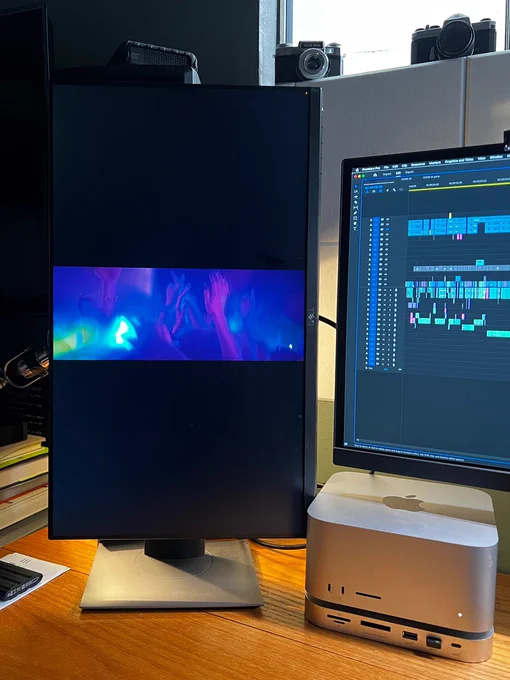Viewport: 510px width, 680px height.
Task: Open the File menu
Action: (x=386, y=167)
